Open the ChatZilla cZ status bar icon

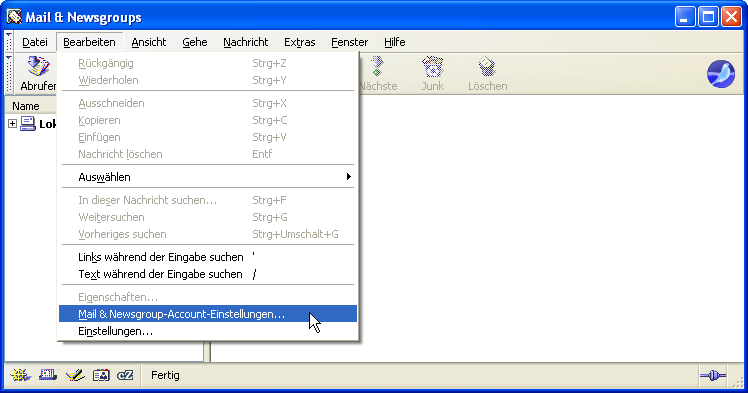tap(125, 375)
